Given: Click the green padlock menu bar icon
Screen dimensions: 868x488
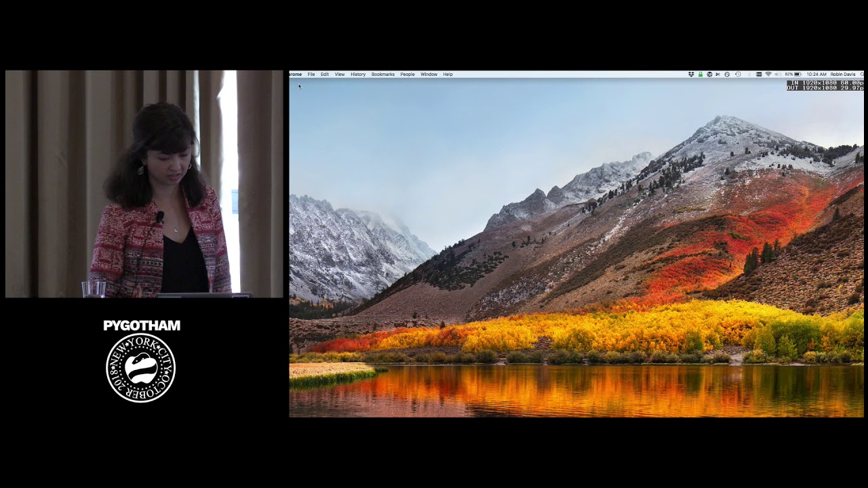Looking at the screenshot, I should tap(701, 74).
